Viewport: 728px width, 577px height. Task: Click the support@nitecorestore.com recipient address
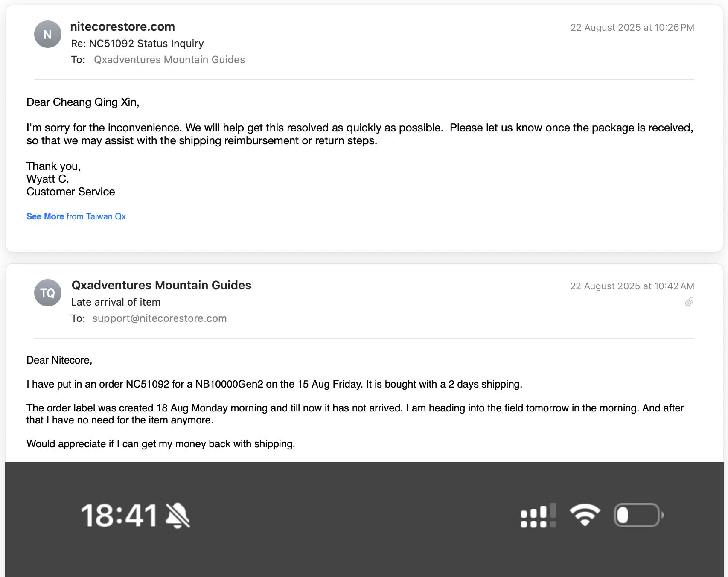[159, 318]
